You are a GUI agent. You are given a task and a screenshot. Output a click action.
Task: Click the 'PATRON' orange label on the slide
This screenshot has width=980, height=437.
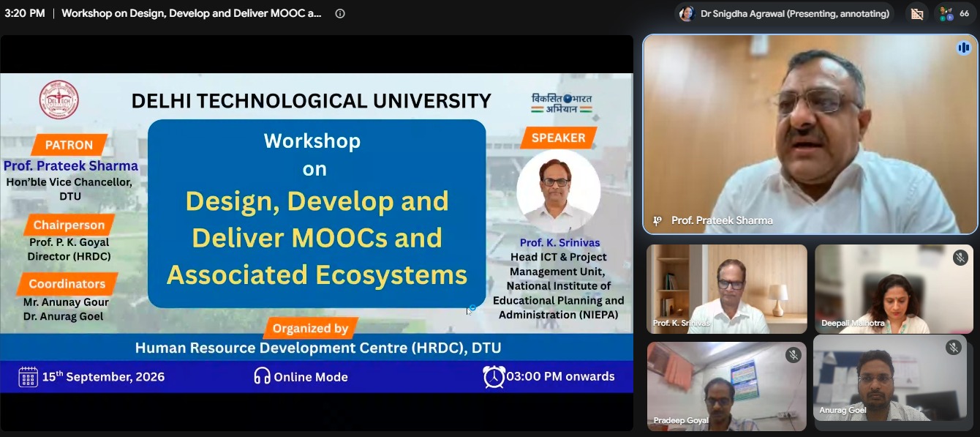(x=69, y=145)
